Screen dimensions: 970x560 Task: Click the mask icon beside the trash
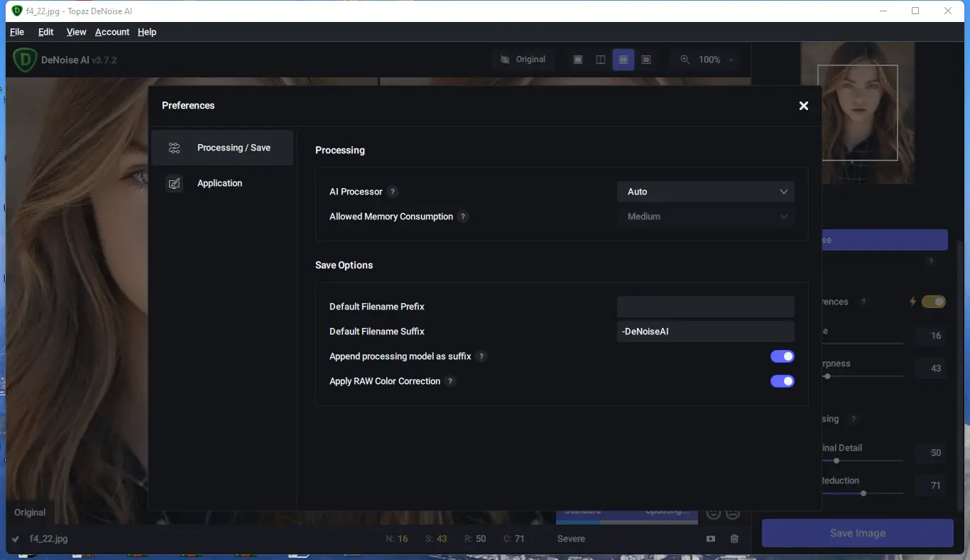[x=711, y=539]
